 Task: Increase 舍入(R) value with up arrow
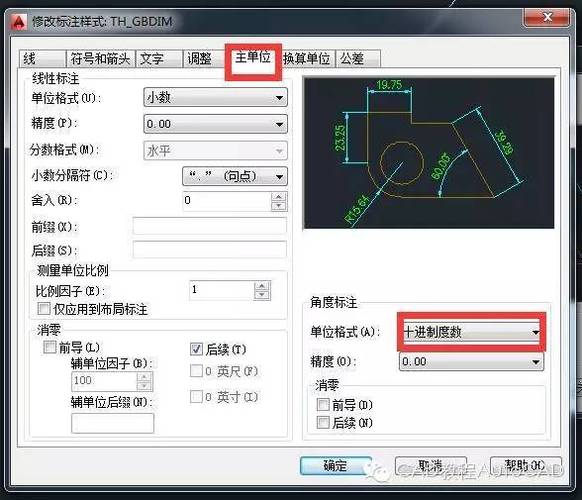[x=279, y=196]
